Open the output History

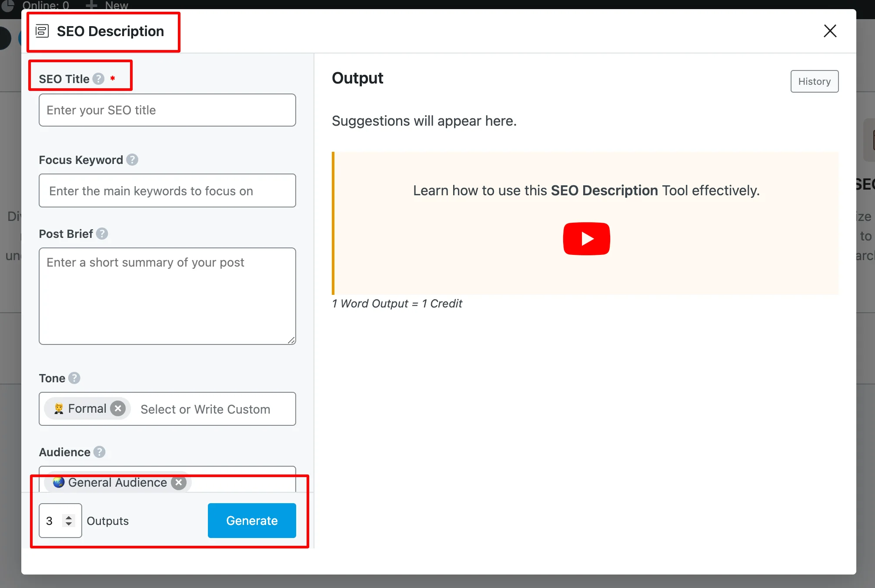click(x=814, y=81)
